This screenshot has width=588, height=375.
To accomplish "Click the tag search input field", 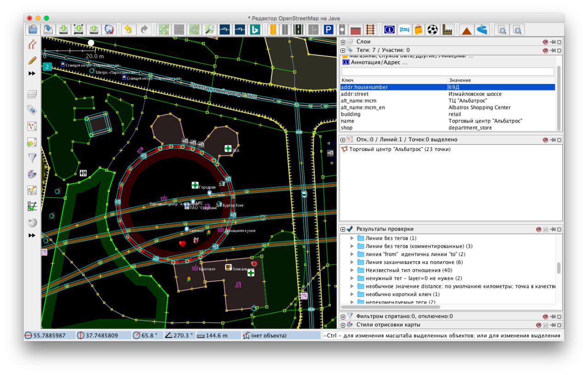I will pos(448,72).
